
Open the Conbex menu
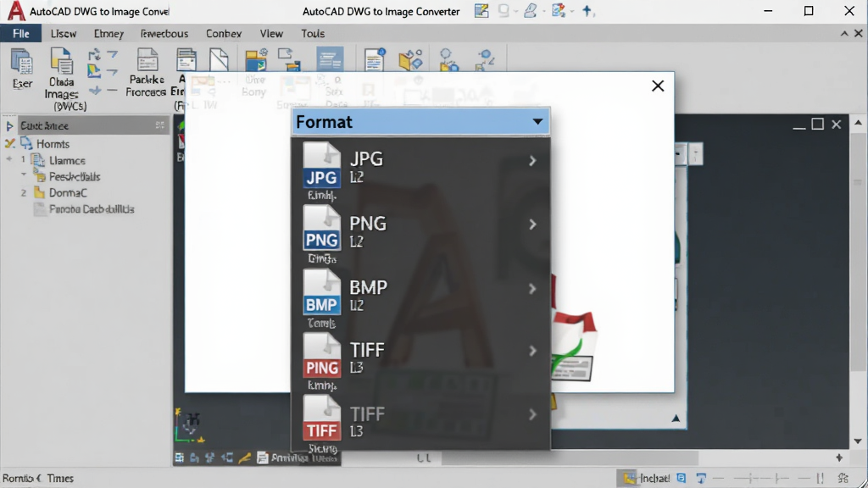[x=224, y=34]
